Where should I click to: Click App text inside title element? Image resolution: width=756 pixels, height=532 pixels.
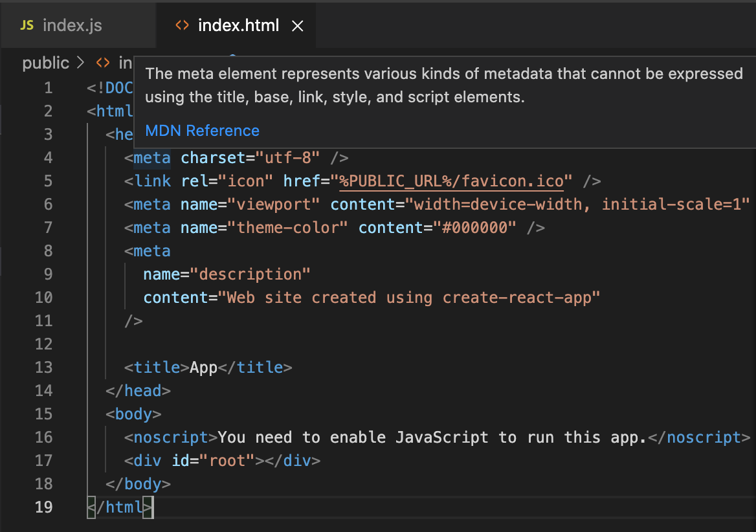pyautogui.click(x=203, y=368)
